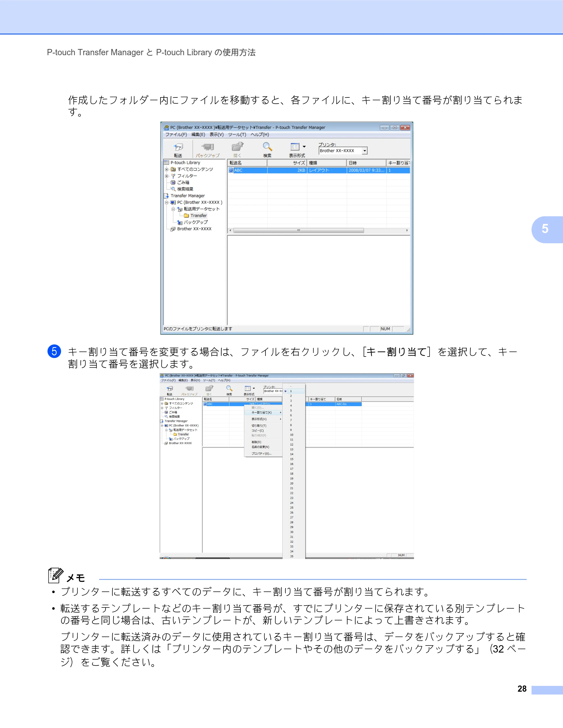Choose 表示形式(H) in the context menu
The image size is (563, 728).
pos(263,419)
